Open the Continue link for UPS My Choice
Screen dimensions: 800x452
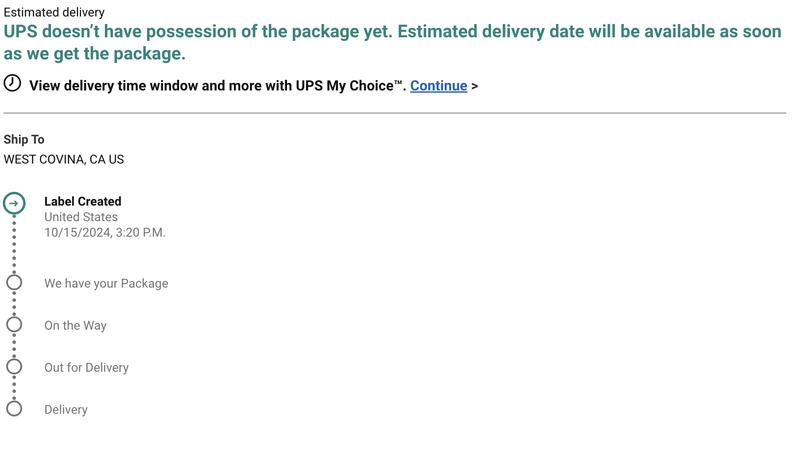(x=439, y=86)
